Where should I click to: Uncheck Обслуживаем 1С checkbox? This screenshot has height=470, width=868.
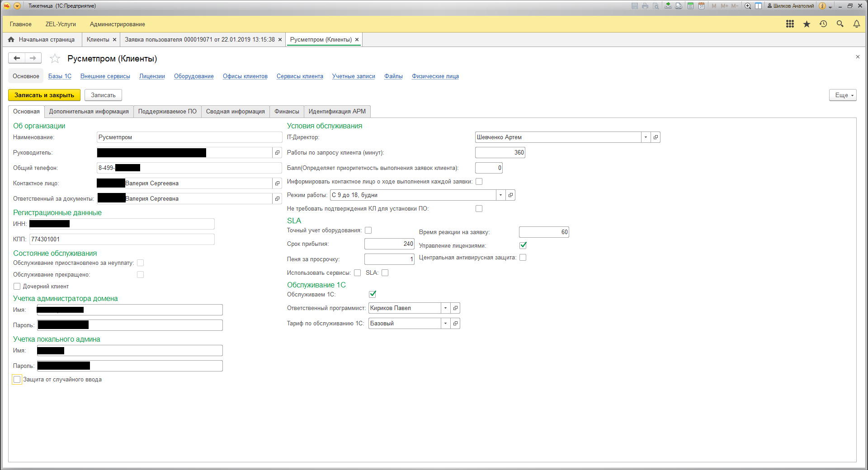pyautogui.click(x=373, y=294)
